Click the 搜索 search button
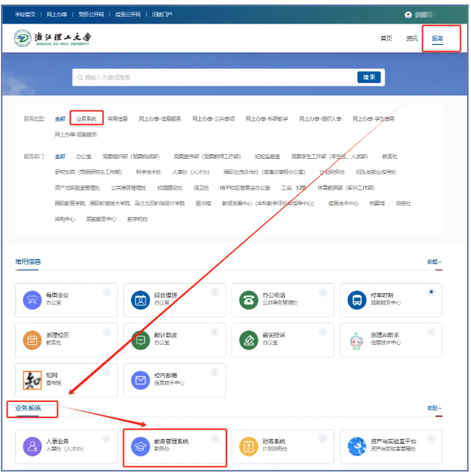471x476 pixels. pos(370,77)
